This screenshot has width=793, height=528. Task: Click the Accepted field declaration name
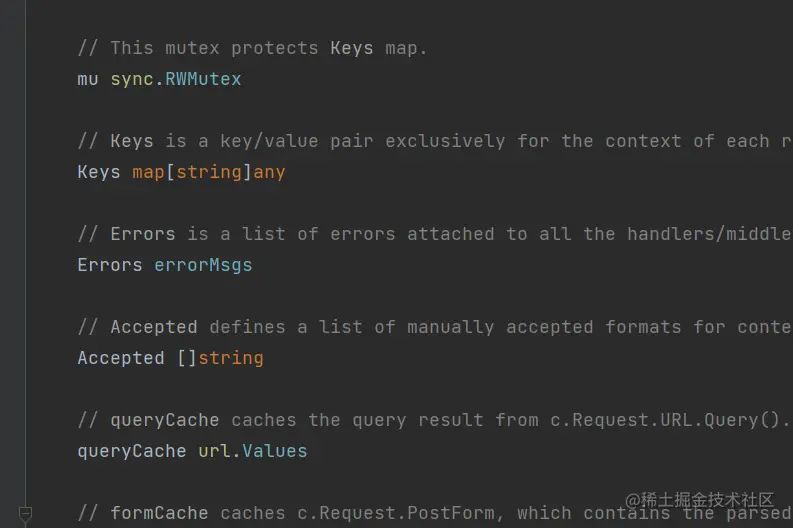pos(121,358)
